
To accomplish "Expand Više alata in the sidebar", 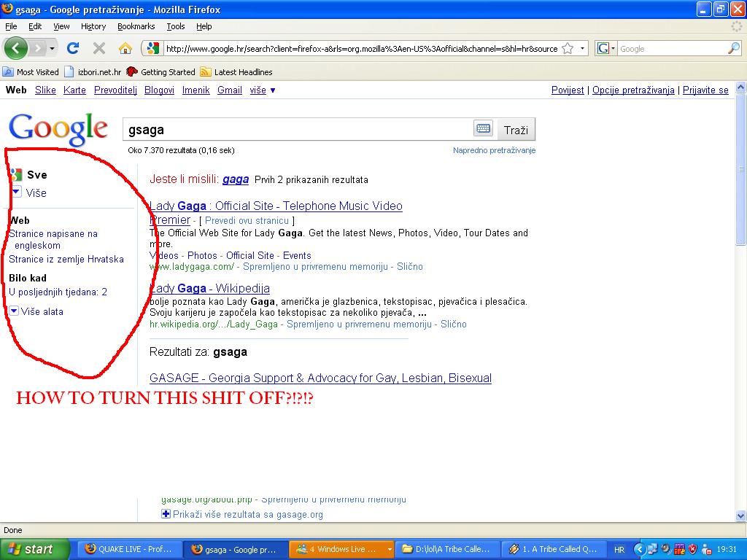I will click(36, 311).
